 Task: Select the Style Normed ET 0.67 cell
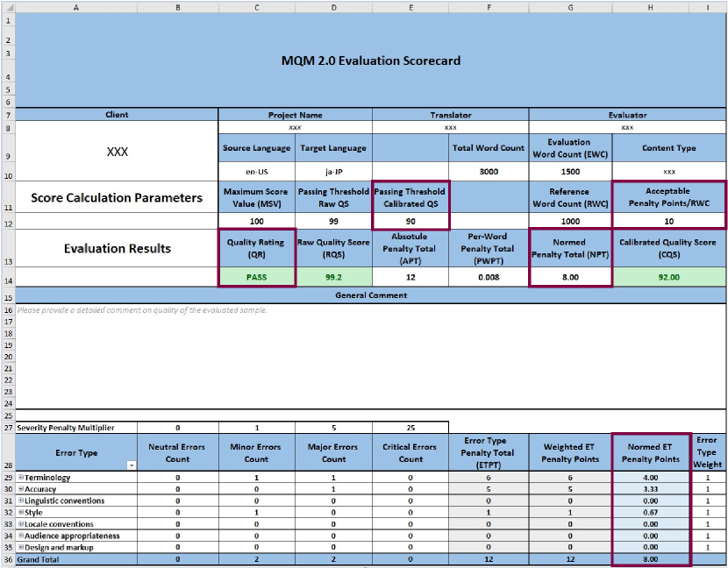click(650, 512)
